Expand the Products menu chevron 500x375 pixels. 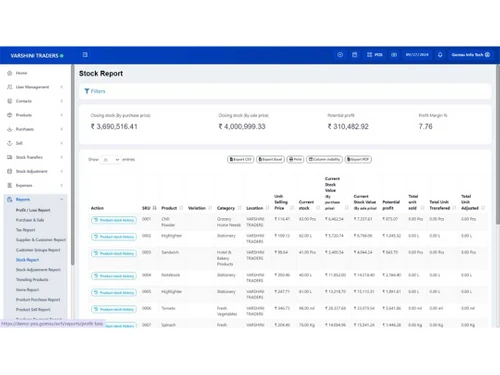click(62, 115)
